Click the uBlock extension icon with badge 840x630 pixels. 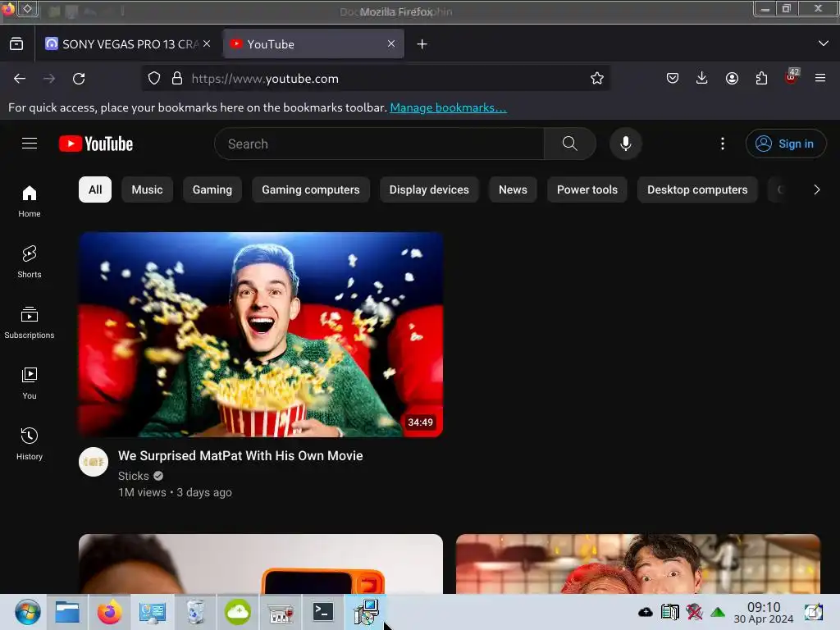click(792, 77)
